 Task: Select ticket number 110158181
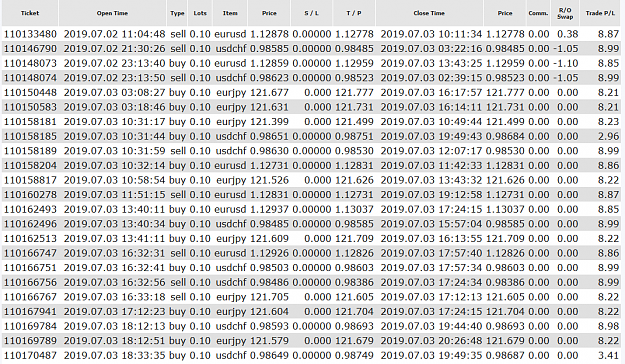point(30,122)
